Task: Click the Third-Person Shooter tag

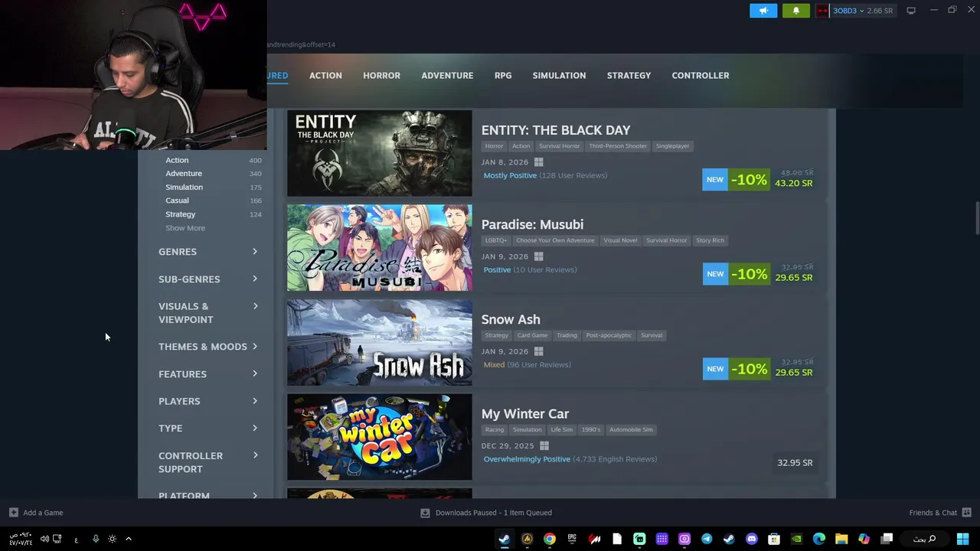Action: pos(618,146)
